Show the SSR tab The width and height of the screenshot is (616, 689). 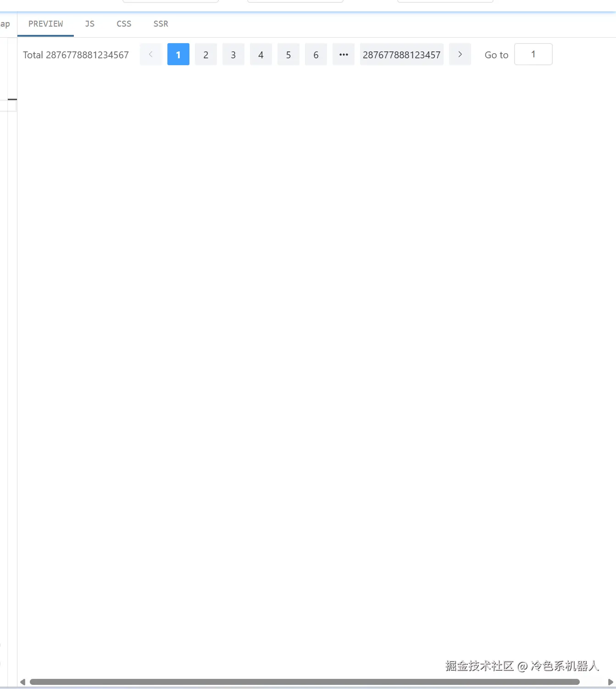[x=161, y=24]
